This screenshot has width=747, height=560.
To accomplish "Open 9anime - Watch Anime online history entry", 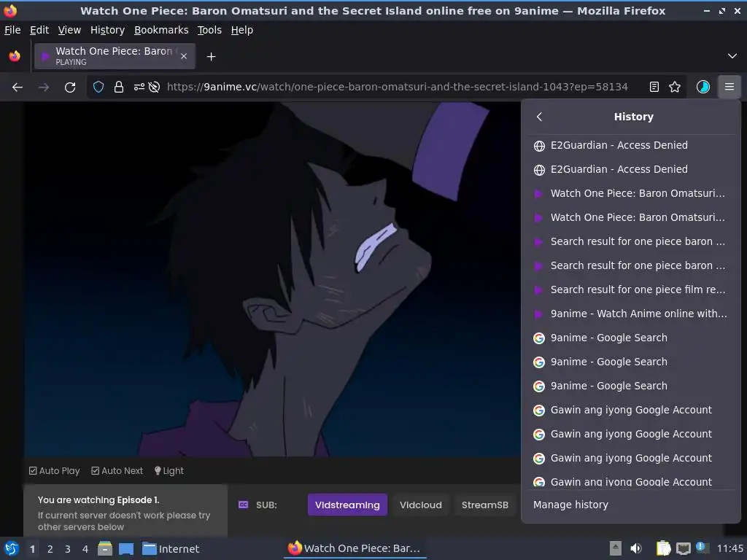I will pyautogui.click(x=631, y=314).
